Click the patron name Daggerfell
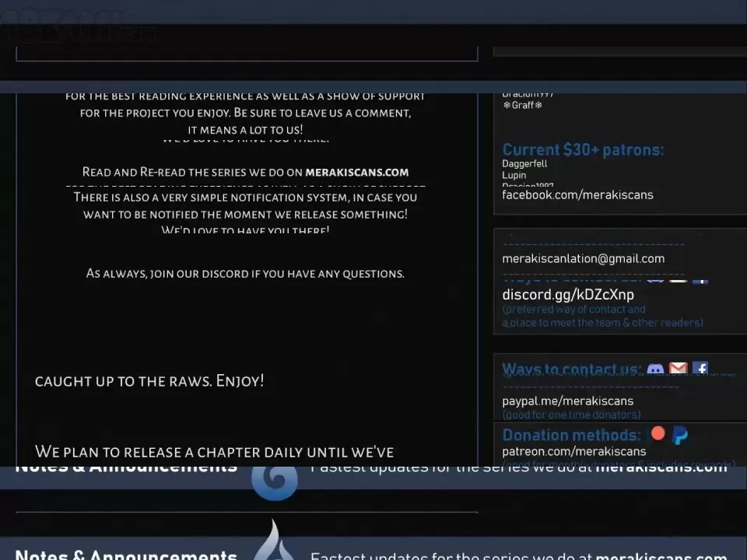The height and width of the screenshot is (560, 747). point(524,164)
